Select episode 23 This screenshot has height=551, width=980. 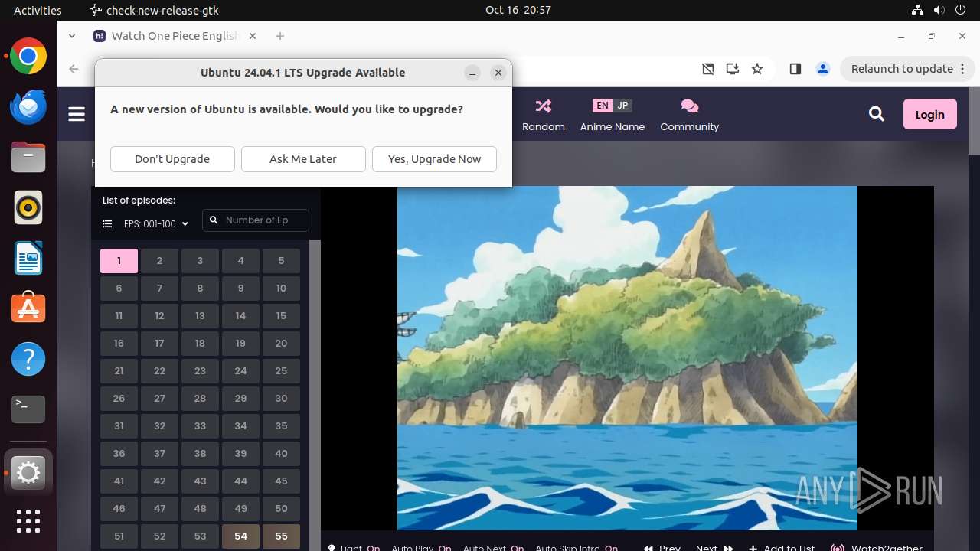coord(200,371)
